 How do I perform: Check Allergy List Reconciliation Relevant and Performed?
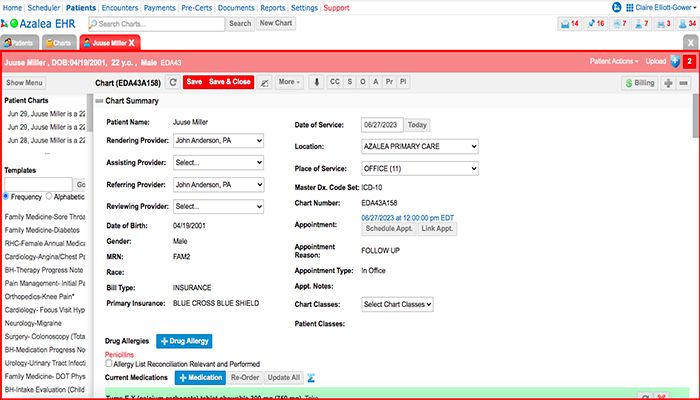coord(110,364)
